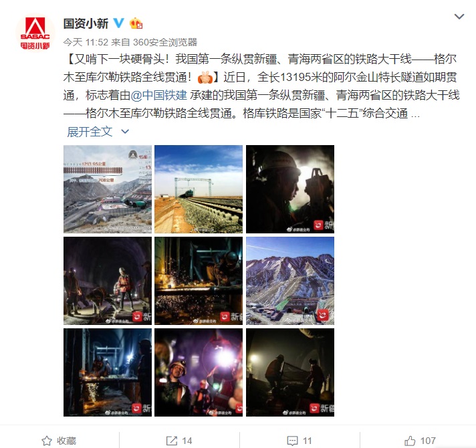
Task: Click the star 收藏 favorite icon
Action: (x=47, y=441)
